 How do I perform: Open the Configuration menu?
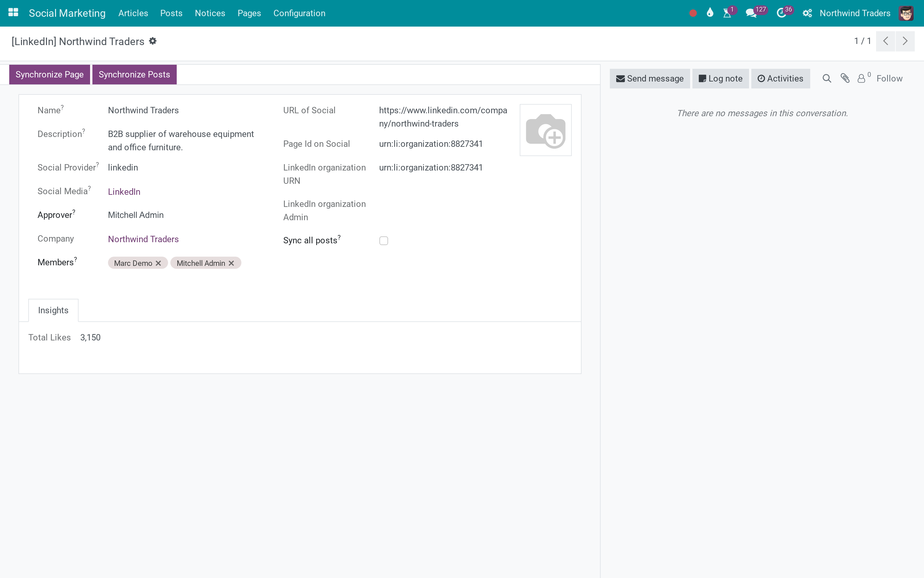[x=299, y=13]
